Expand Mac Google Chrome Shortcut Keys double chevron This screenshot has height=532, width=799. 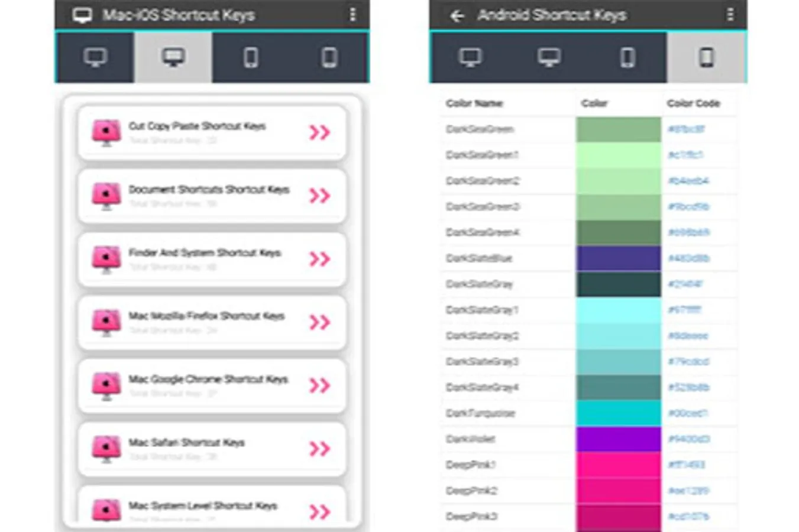(319, 385)
